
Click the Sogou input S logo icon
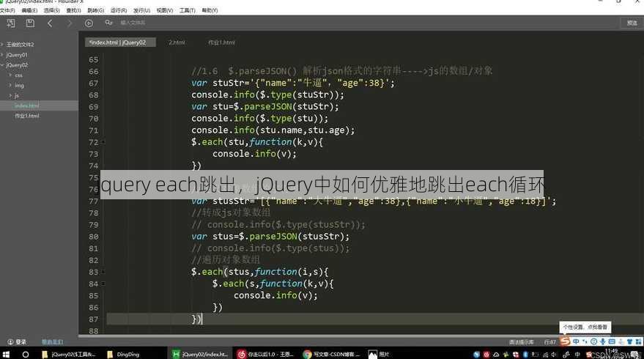(565, 341)
